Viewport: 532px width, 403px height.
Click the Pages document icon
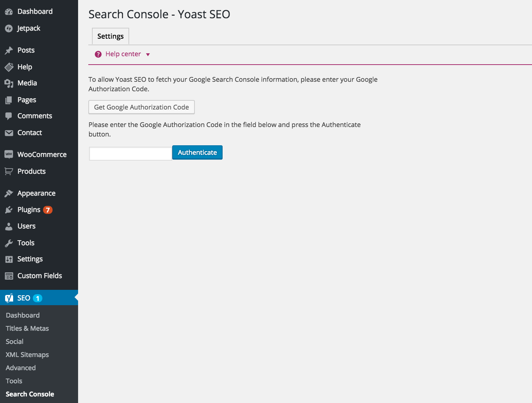tap(9, 100)
